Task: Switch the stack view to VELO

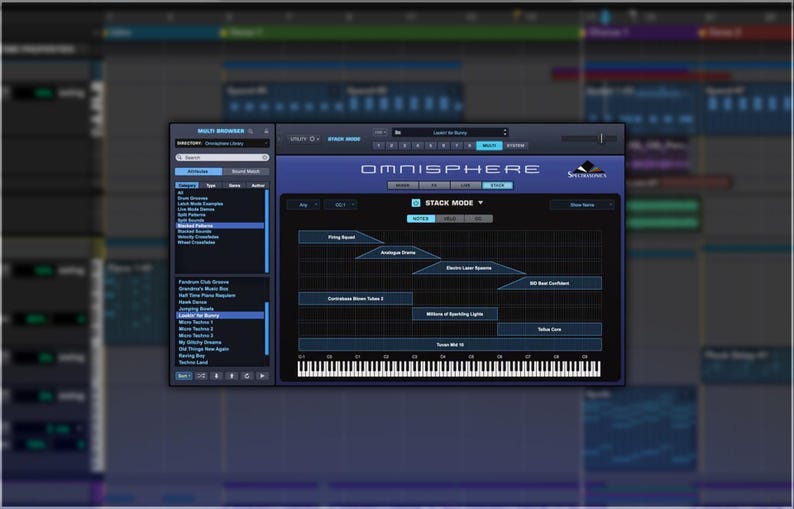Action: [x=450, y=219]
